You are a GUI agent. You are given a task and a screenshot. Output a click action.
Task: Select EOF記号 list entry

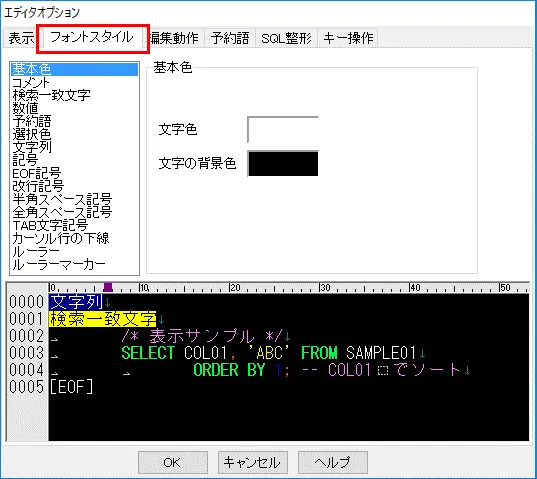(x=75, y=173)
